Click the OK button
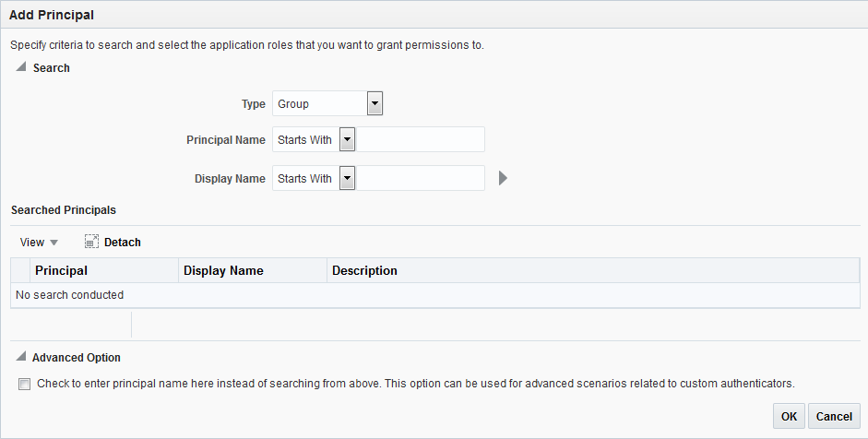Image resolution: width=868 pixels, height=439 pixels. pyautogui.click(x=789, y=416)
